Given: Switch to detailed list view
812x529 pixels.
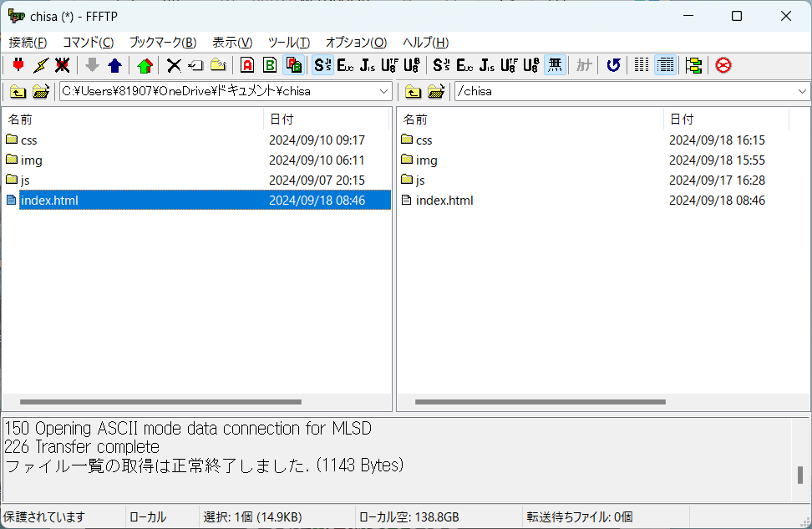Looking at the screenshot, I should pyautogui.click(x=666, y=65).
